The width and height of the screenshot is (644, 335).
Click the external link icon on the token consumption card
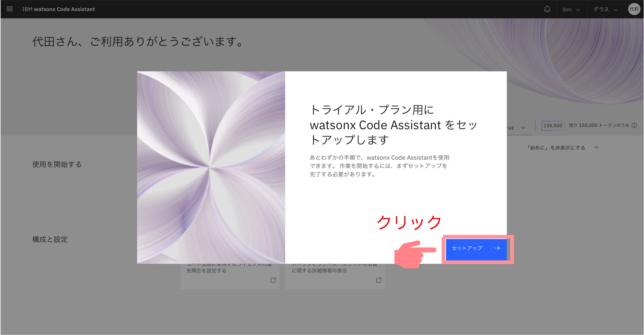pos(379,280)
